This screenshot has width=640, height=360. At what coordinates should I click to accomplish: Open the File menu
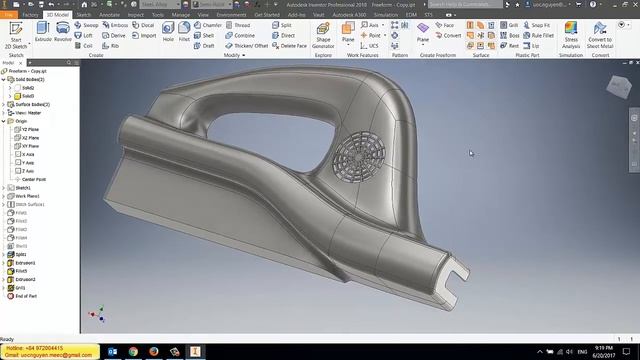click(9, 15)
